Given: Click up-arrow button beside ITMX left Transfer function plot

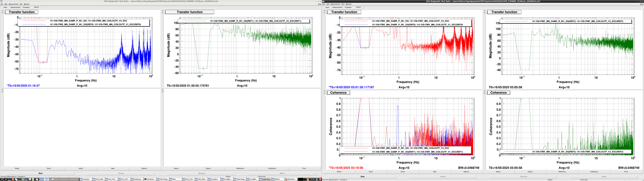Looking at the screenshot, I should coord(2,12).
